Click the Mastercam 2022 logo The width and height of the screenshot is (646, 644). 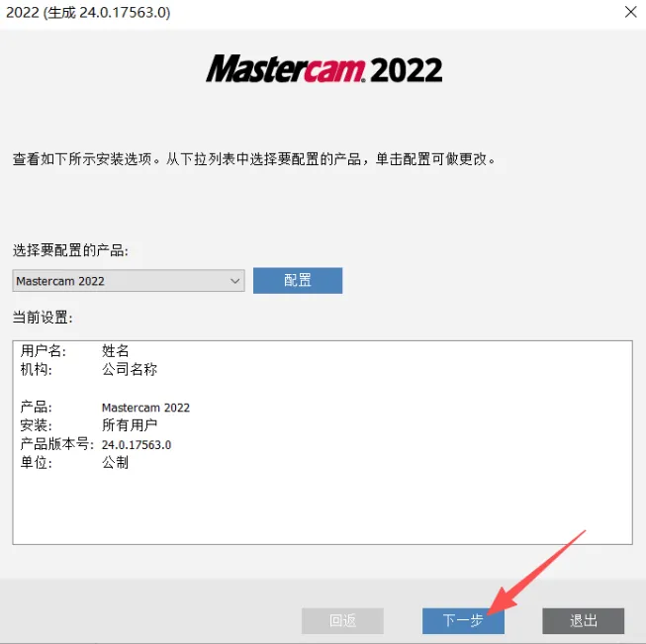coord(323,69)
